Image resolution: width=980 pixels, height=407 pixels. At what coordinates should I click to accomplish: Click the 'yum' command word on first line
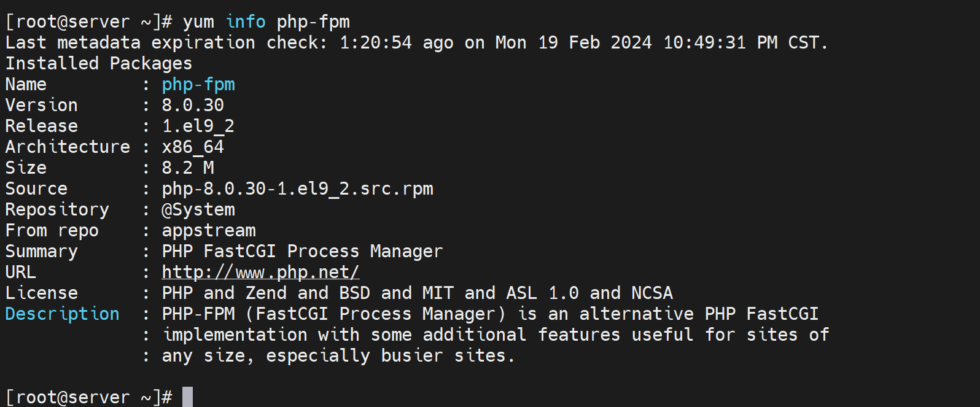(x=198, y=22)
